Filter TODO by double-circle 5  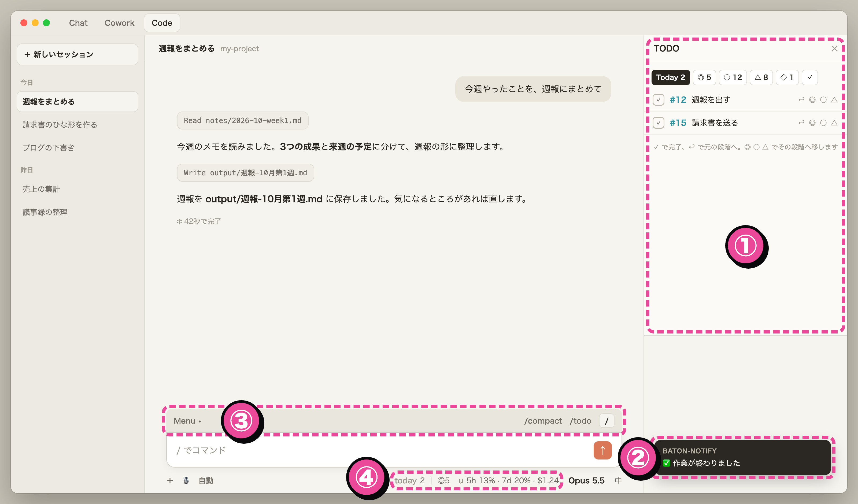pyautogui.click(x=704, y=77)
